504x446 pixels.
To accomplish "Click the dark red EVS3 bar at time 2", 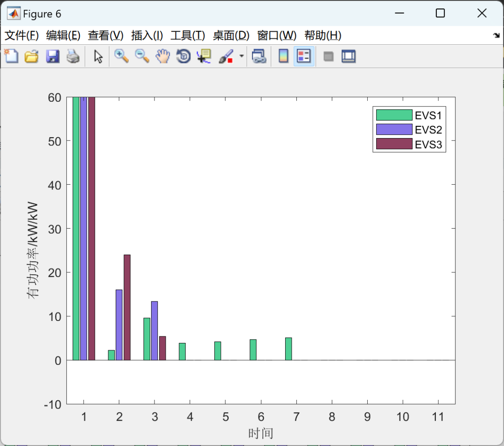I will point(127,307).
